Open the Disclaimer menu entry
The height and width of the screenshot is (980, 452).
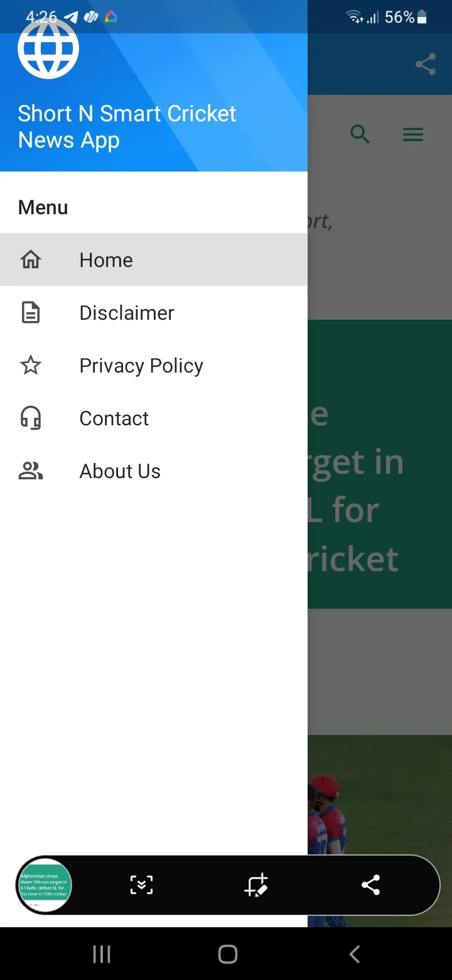click(127, 312)
